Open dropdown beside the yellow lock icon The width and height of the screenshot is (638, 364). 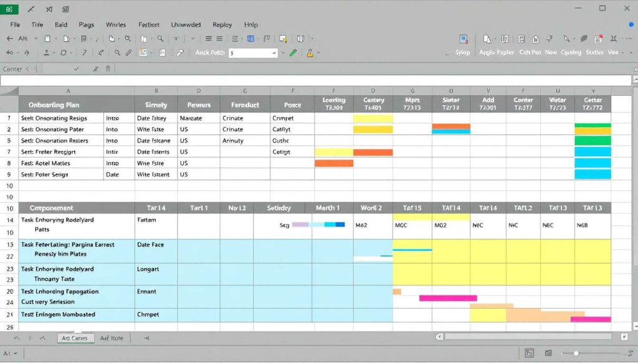tap(318, 53)
